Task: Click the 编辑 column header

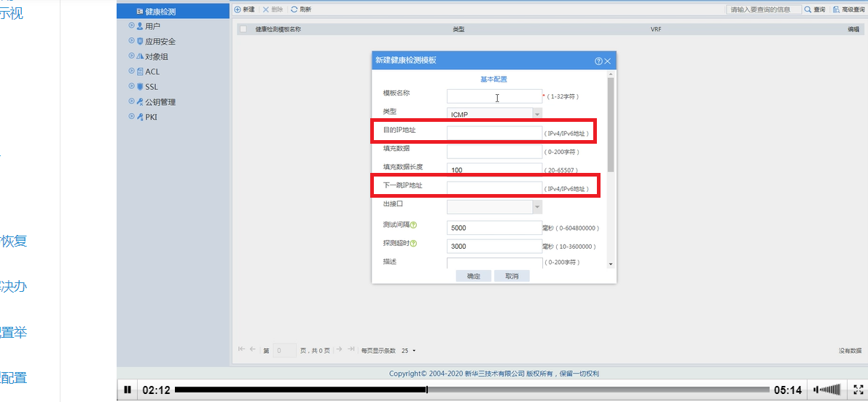Action: (853, 30)
